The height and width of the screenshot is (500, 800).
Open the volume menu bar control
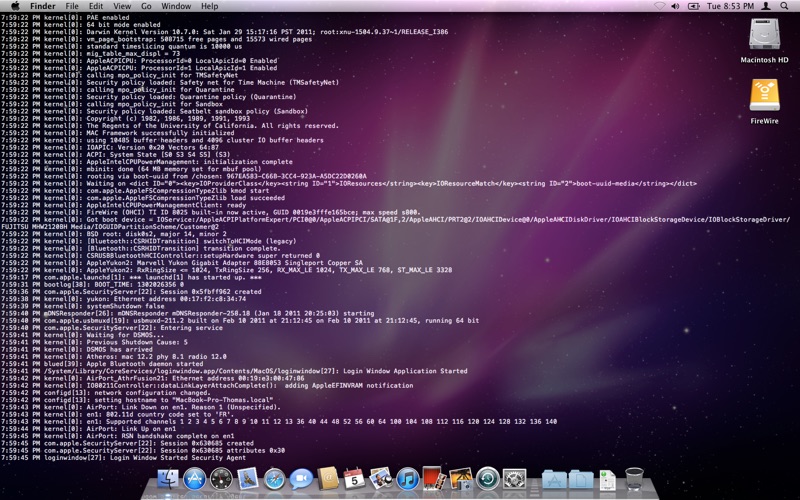coord(676,6)
